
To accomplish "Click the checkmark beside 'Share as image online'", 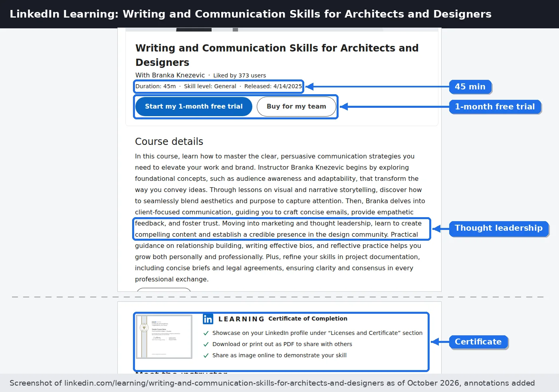I will (206, 355).
